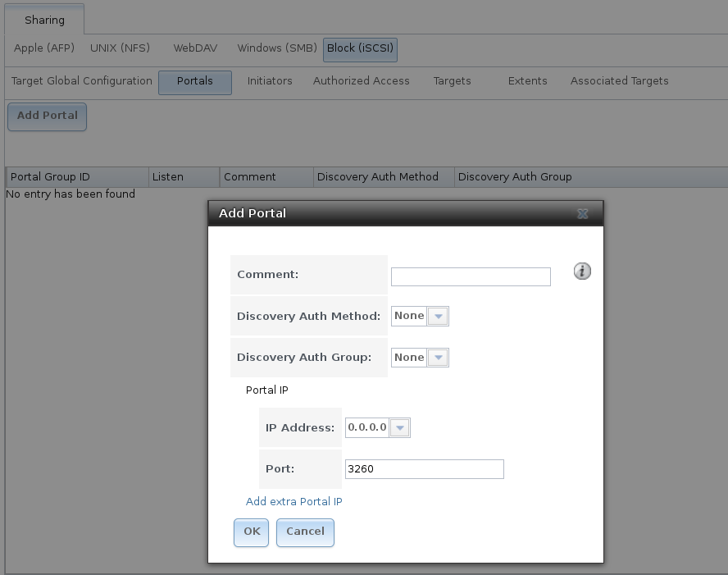Switch to the Initiators tab
Viewport: 728px width, 575px height.
[270, 81]
